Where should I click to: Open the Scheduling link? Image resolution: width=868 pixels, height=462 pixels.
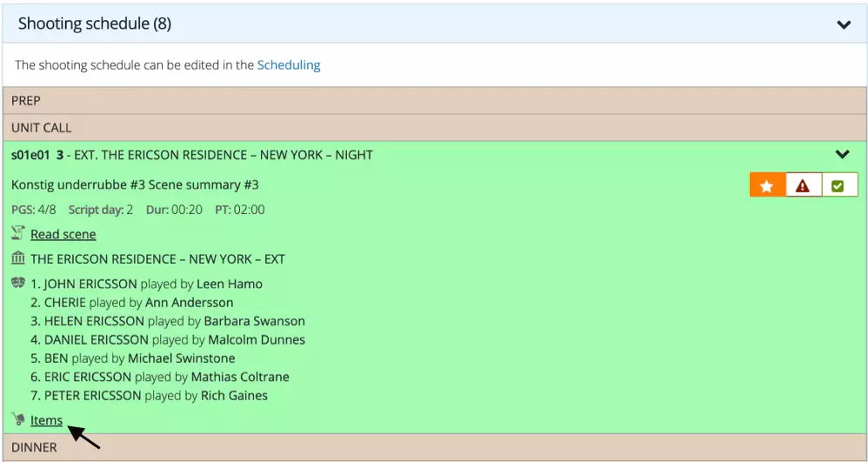click(289, 64)
